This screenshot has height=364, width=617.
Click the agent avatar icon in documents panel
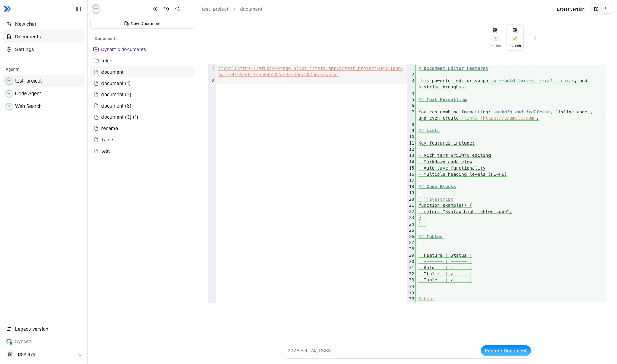pos(96,9)
